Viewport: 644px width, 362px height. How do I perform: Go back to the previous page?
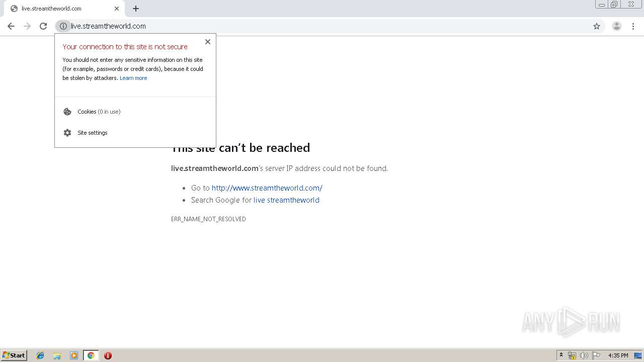11,26
